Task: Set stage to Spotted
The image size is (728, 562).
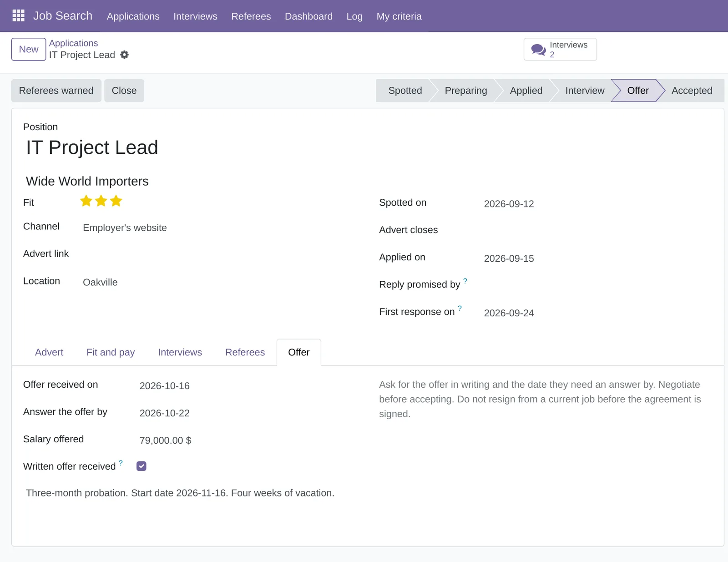Action: tap(405, 91)
